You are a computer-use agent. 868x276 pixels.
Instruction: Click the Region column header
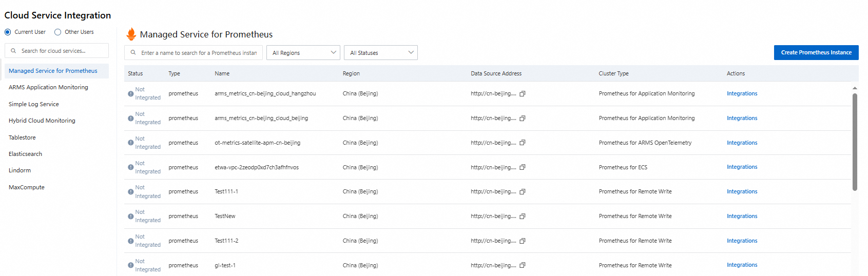(351, 73)
